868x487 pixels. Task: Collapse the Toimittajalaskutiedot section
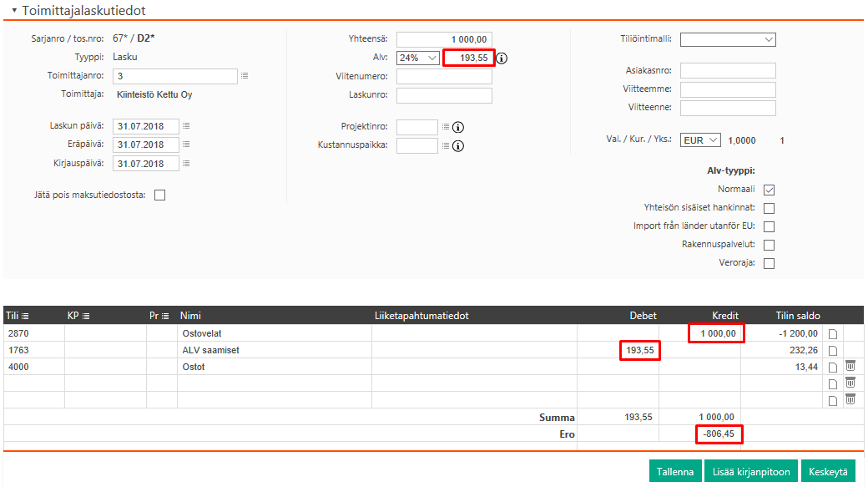[14, 10]
